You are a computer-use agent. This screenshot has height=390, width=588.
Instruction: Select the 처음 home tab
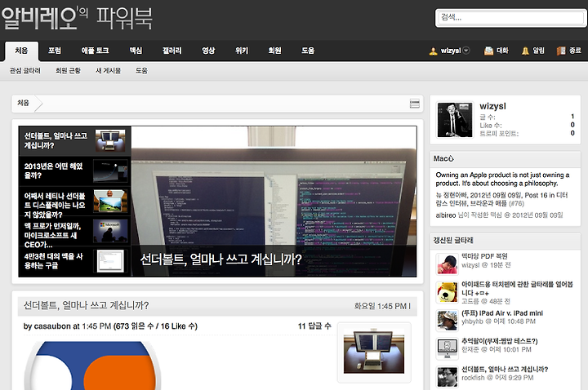click(22, 51)
